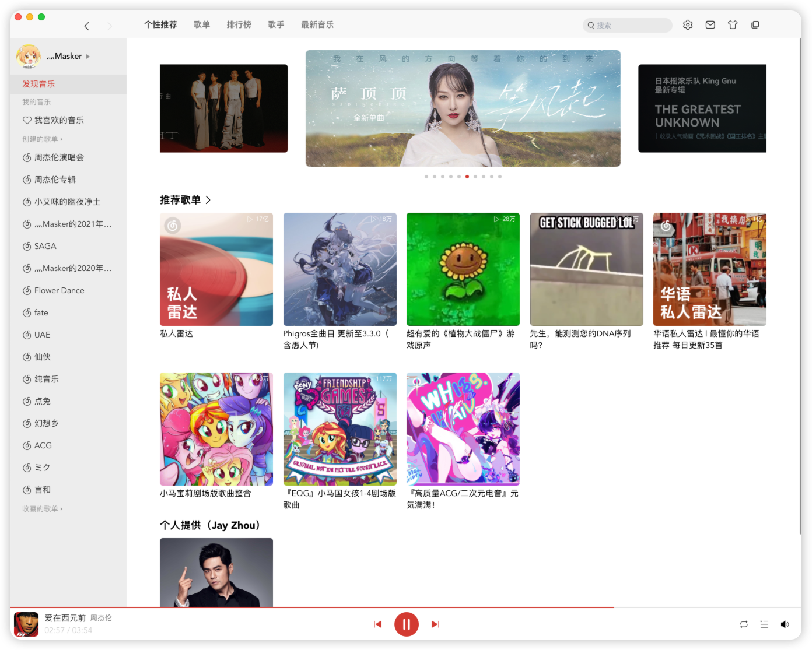Open the Friendship Games EQG playlist cover
The width and height of the screenshot is (812, 650).
click(339, 429)
